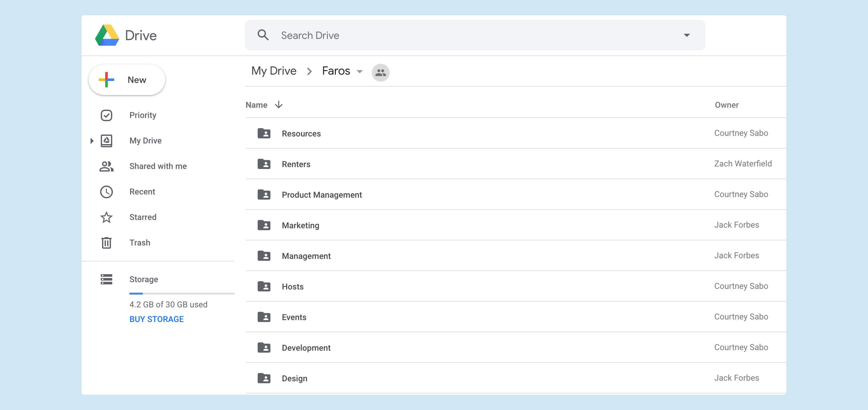Viewport: 868px width, 410px height.
Task: Click owner Courtney Sabo in Events row
Action: coord(741,317)
